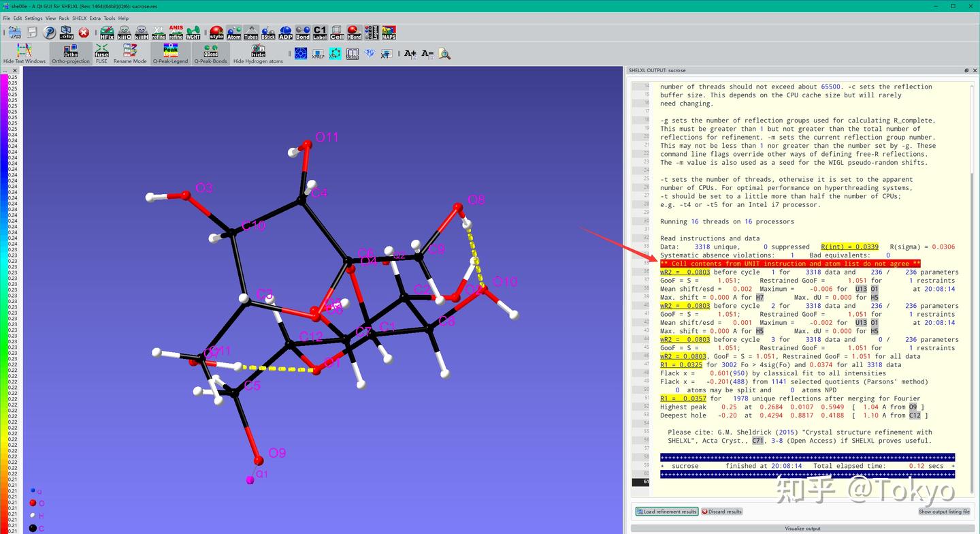Click Load refinement results

(666, 512)
